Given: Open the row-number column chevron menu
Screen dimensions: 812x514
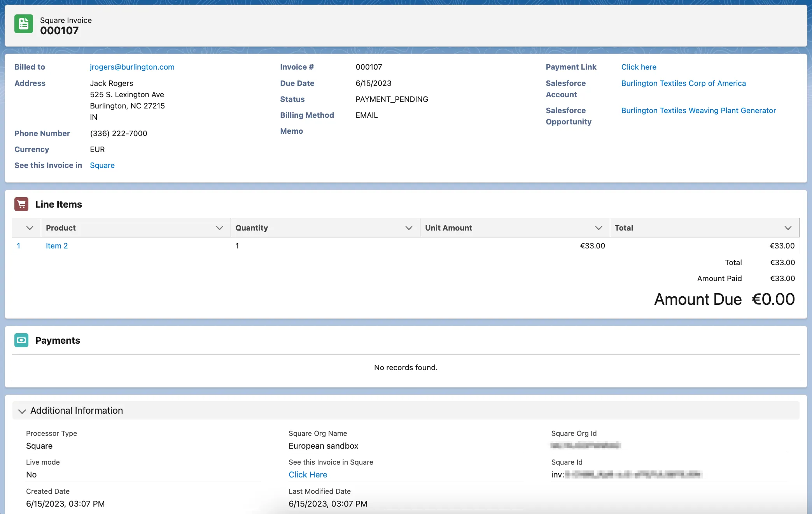Looking at the screenshot, I should pos(30,228).
